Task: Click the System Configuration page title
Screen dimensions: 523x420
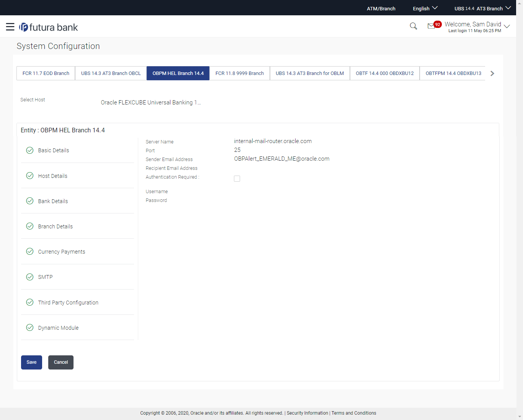Action: [x=58, y=46]
